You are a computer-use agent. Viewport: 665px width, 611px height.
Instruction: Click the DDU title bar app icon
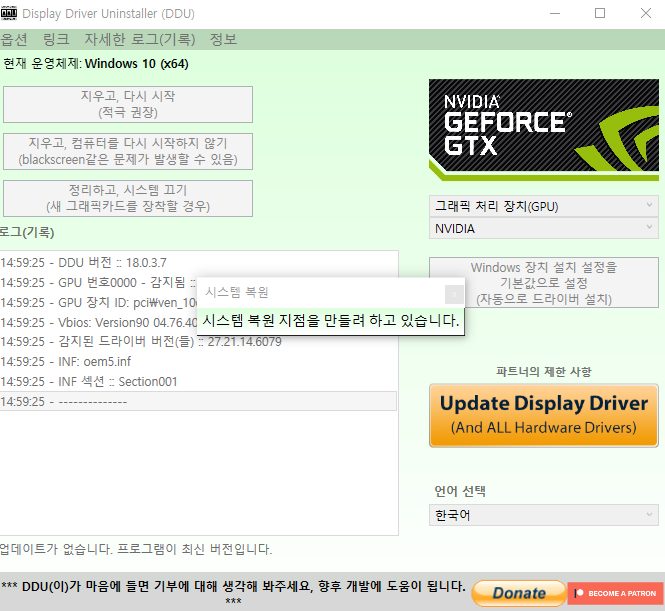pos(8,13)
